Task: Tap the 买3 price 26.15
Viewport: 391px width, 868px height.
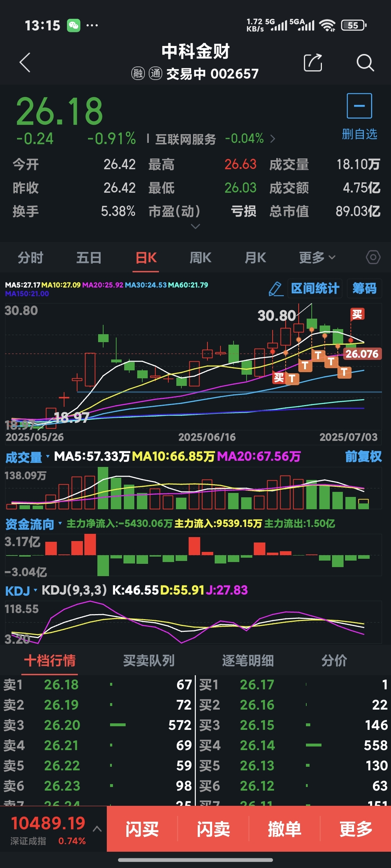Action: [257, 725]
